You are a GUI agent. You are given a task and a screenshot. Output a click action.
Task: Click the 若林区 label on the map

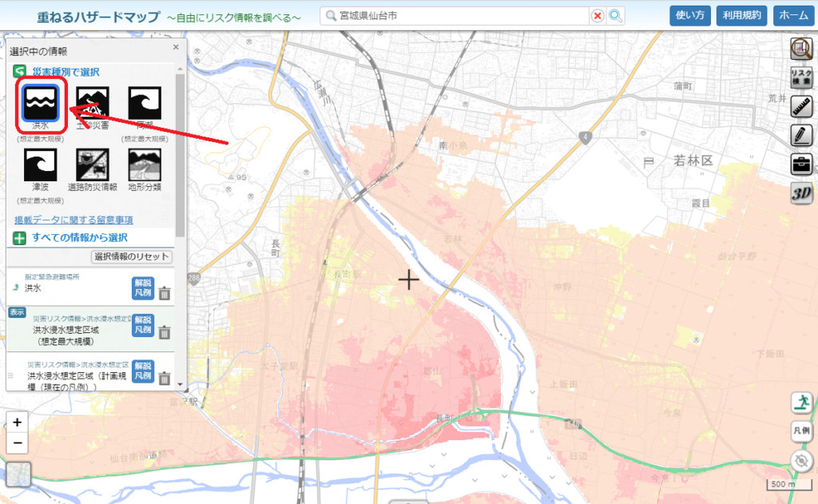693,161
